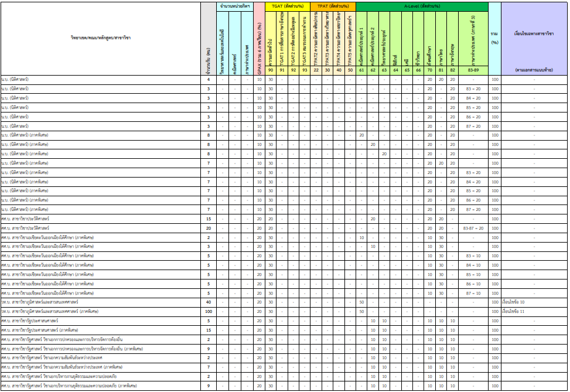Screen dimensions: 570x392
Task: Click subject code "62" in A-Level header
Action: coord(373,70)
